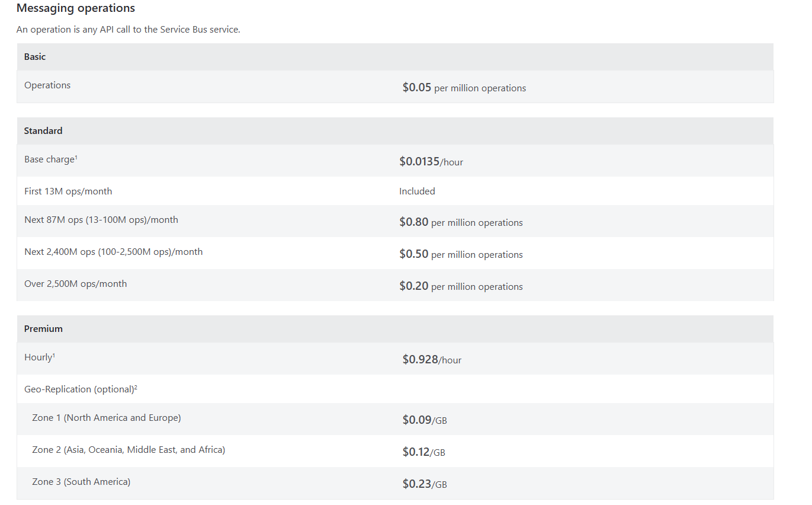The height and width of the screenshot is (505, 812).
Task: Click the Premium tier header row
Action: (43, 328)
